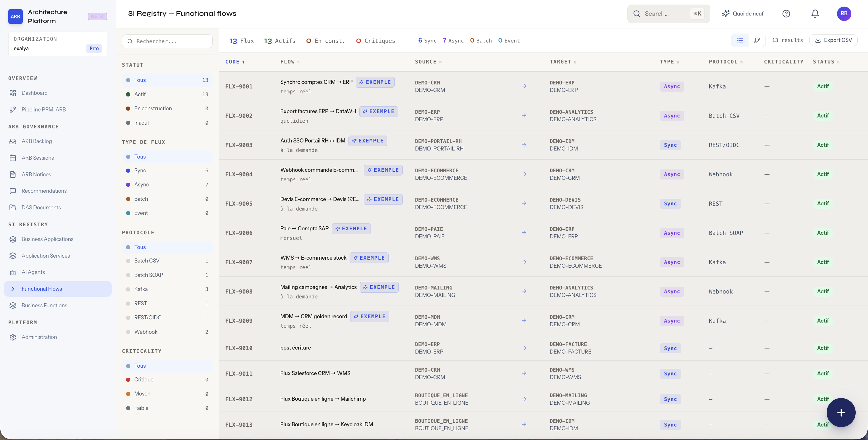The image size is (868, 440).
Task: Sort table by STATUS column
Action: click(x=826, y=62)
